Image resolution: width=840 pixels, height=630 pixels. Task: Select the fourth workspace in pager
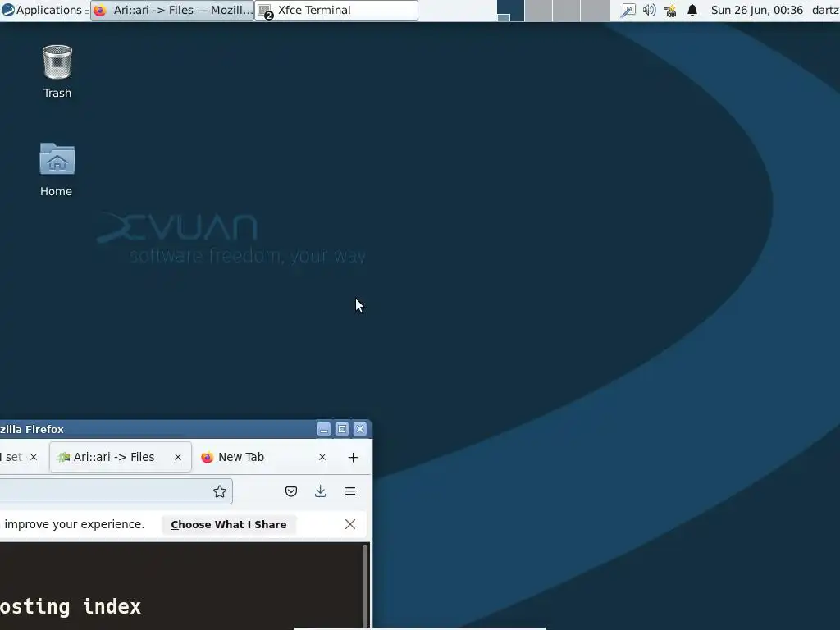coord(596,10)
